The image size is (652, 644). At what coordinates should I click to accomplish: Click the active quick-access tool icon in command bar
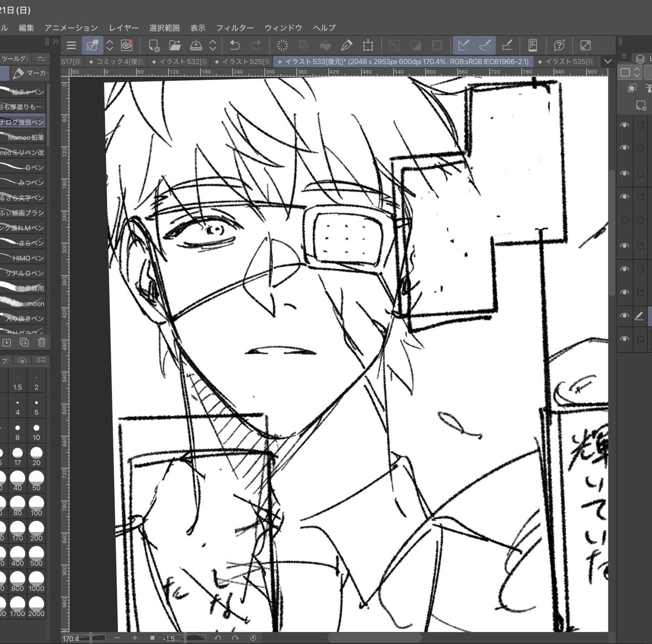click(x=93, y=46)
